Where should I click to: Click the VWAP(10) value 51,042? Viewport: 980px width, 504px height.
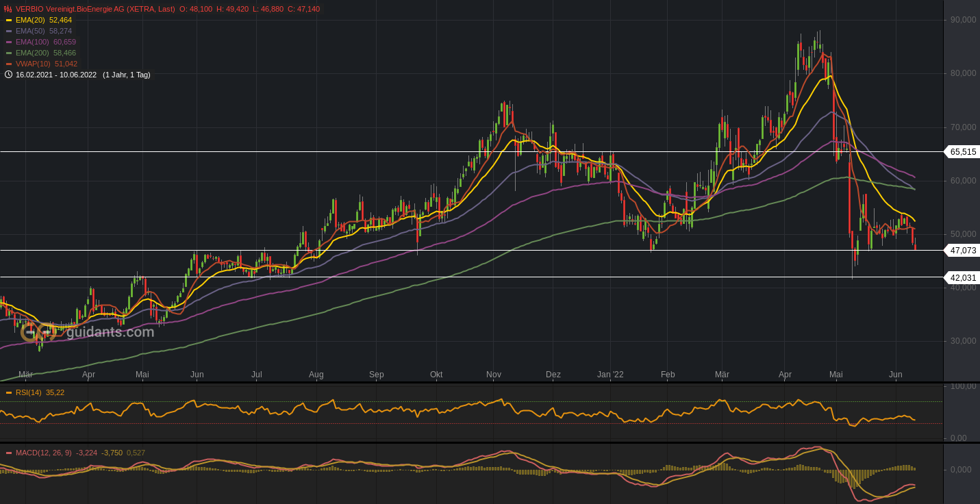[66, 64]
